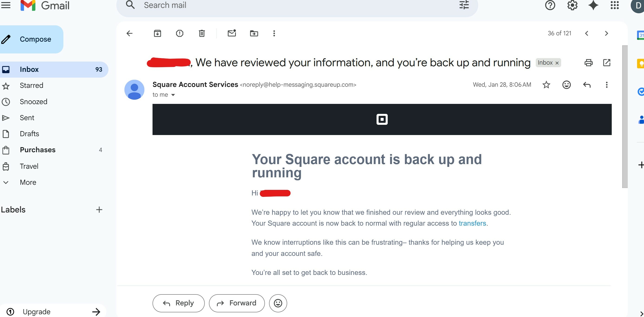Mark the message as unread
The image size is (644, 317).
point(232,33)
